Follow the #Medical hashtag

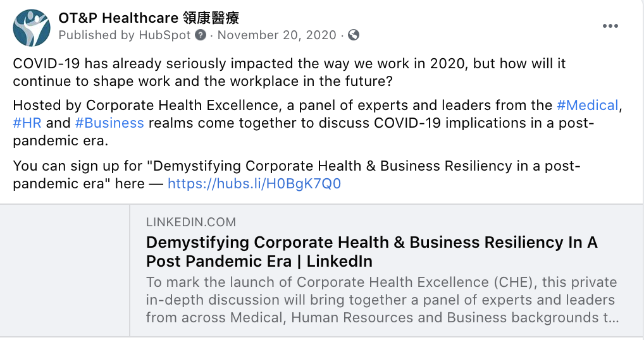click(x=586, y=105)
